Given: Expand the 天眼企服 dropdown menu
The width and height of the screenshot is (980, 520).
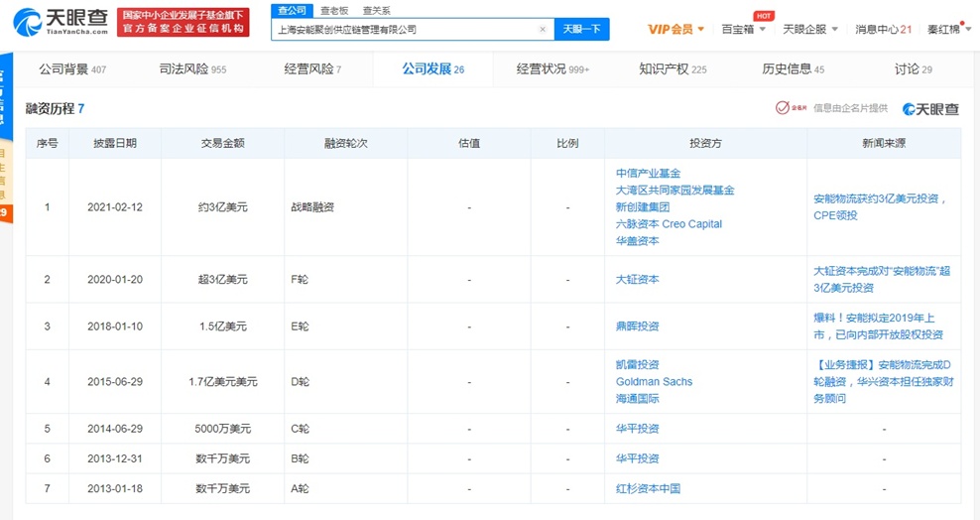Looking at the screenshot, I should [810, 30].
